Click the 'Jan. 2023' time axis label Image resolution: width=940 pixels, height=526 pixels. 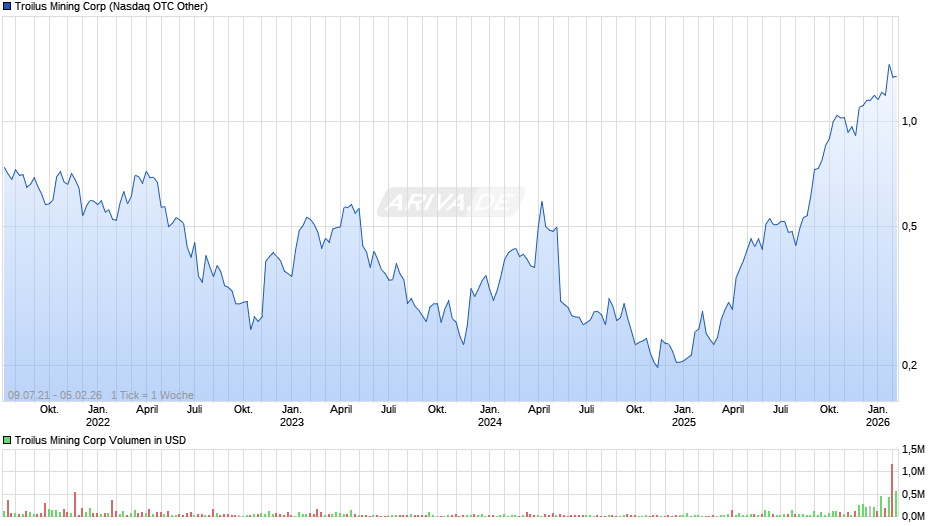point(292,416)
